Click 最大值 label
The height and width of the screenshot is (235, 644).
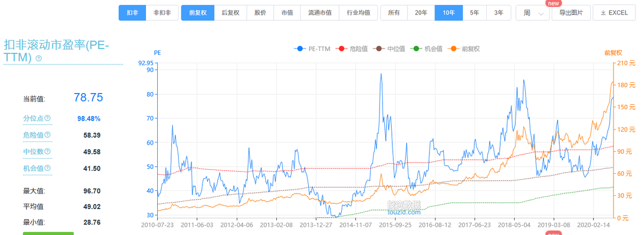point(34,190)
